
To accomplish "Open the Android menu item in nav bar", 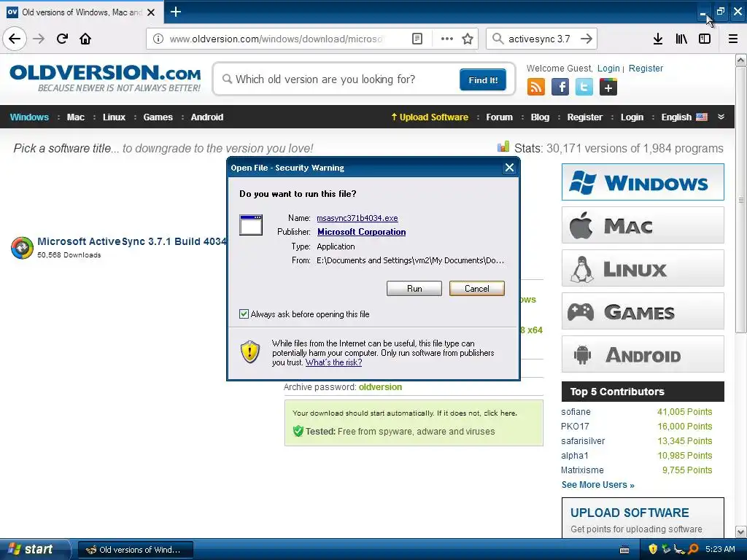I will click(206, 117).
